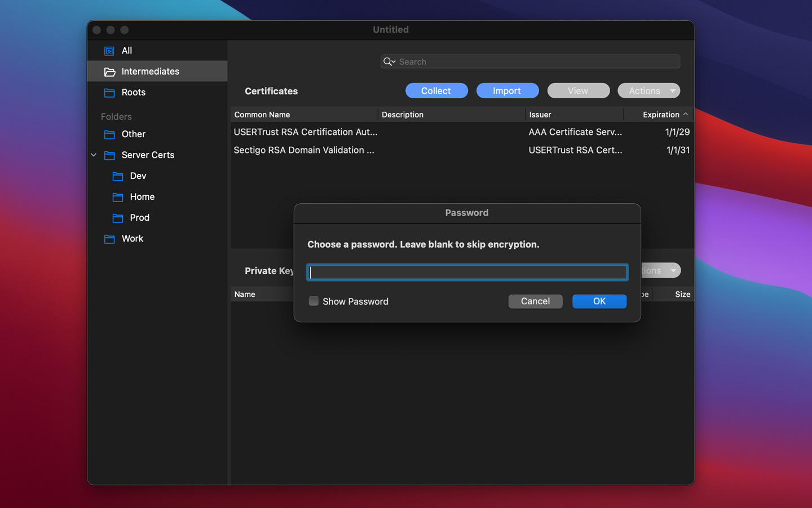The width and height of the screenshot is (812, 508).
Task: Open the Actions dropdown menu
Action: [x=648, y=90]
